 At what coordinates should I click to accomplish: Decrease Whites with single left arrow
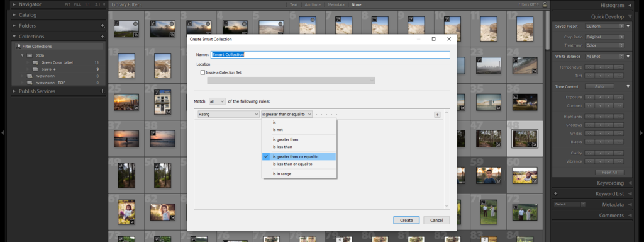[599, 134]
